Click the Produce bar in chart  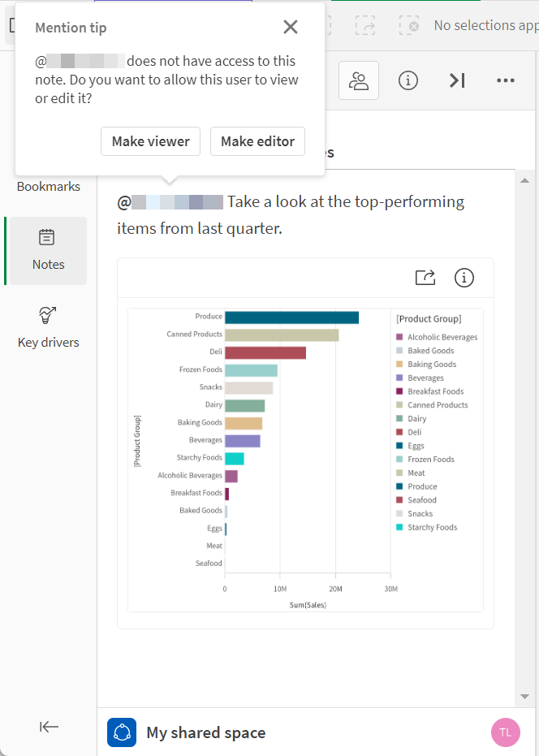291,318
